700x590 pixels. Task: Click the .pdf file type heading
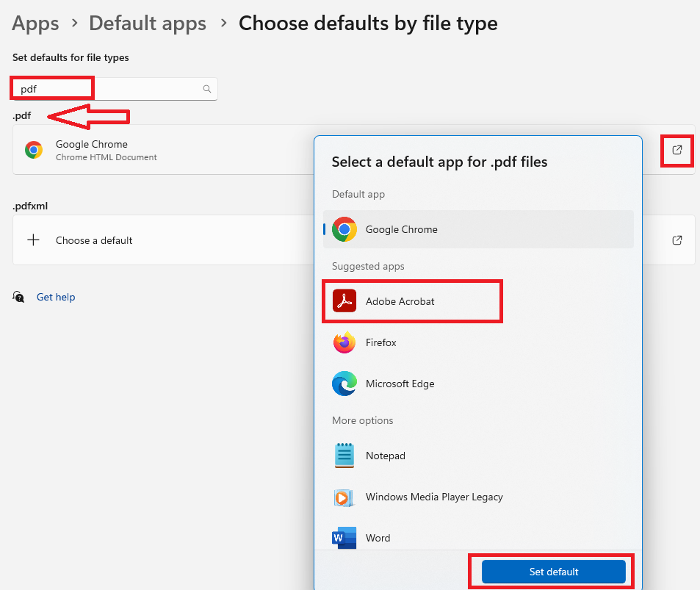pos(22,115)
